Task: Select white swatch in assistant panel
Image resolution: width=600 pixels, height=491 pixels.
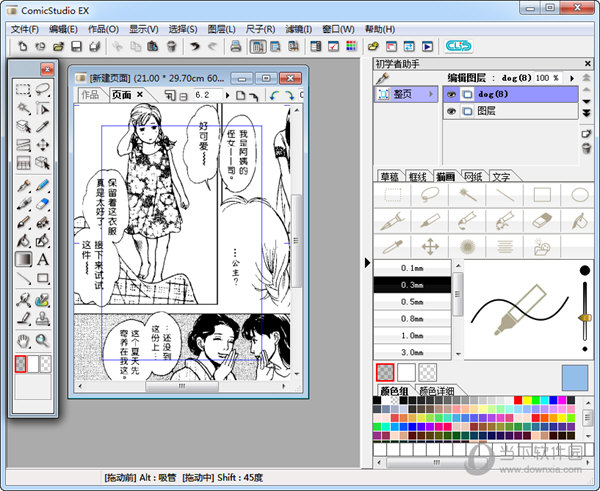Action: point(406,372)
